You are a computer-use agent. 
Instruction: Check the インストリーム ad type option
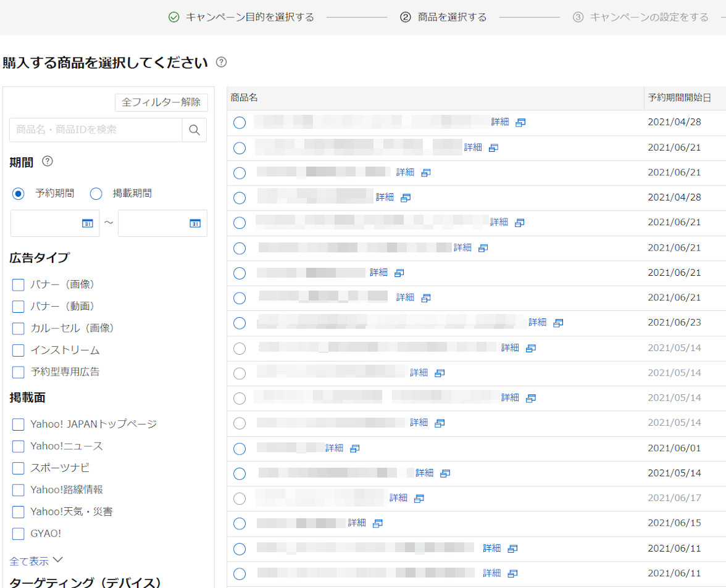(x=19, y=350)
